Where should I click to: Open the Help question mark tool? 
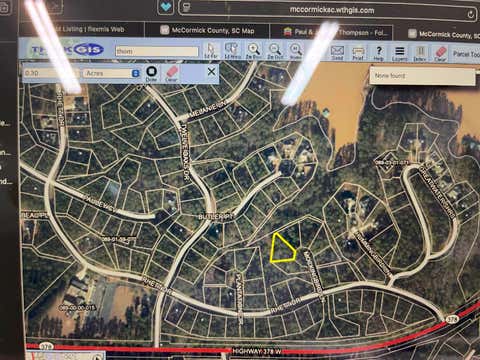[x=379, y=53]
